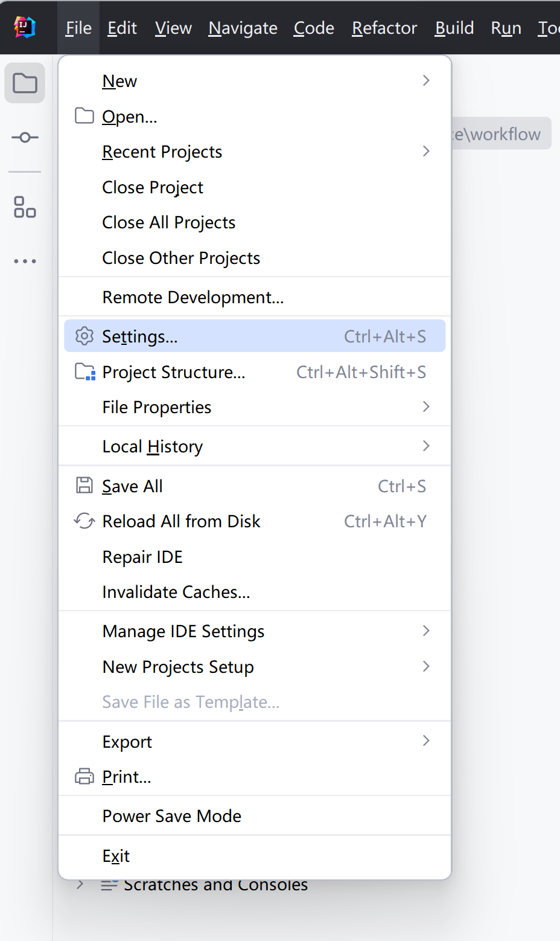Image resolution: width=560 pixels, height=941 pixels.
Task: Click Exit at the menu bottom
Action: click(116, 856)
